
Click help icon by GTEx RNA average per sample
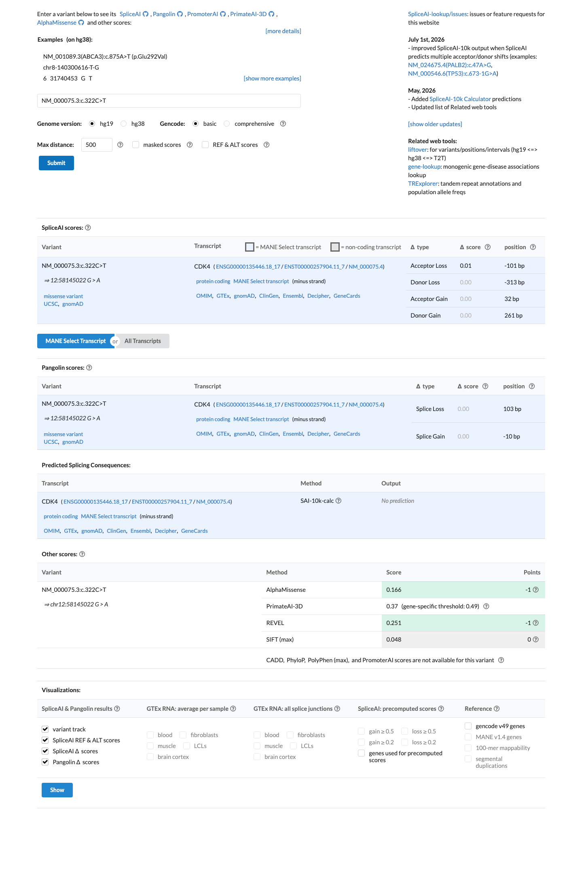pyautogui.click(x=233, y=709)
